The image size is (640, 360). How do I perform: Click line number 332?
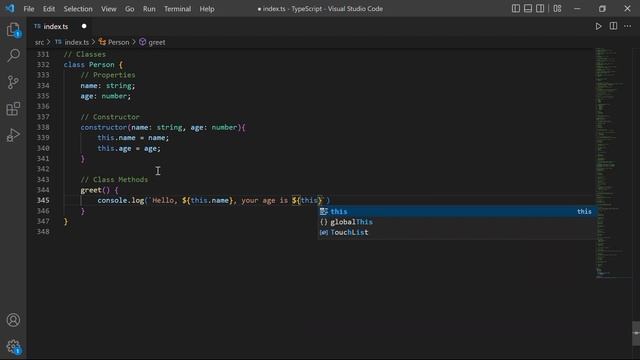(43, 64)
